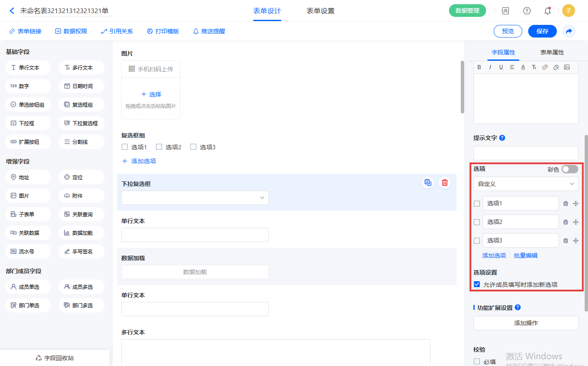Click the notification bell icon
The image size is (588, 366).
pyautogui.click(x=548, y=11)
